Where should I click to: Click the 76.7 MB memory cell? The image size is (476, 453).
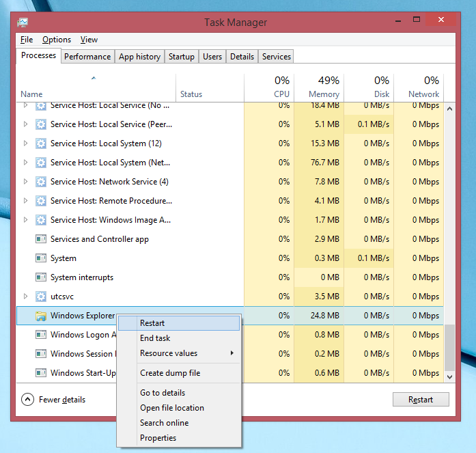pyautogui.click(x=319, y=163)
